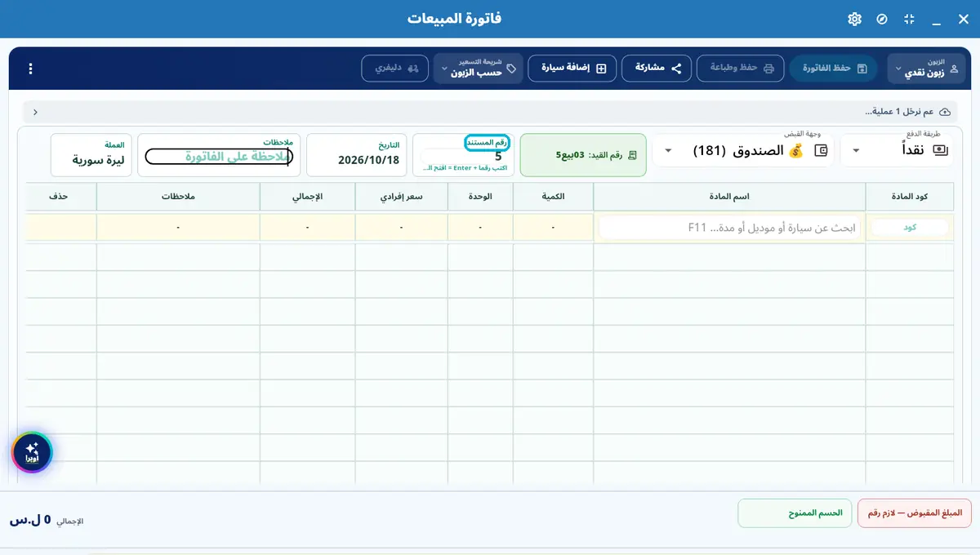Image resolution: width=980 pixels, height=555 pixels.
Task: Expand the "شريحة التسعير" pricing tier dropdown
Action: (479, 69)
